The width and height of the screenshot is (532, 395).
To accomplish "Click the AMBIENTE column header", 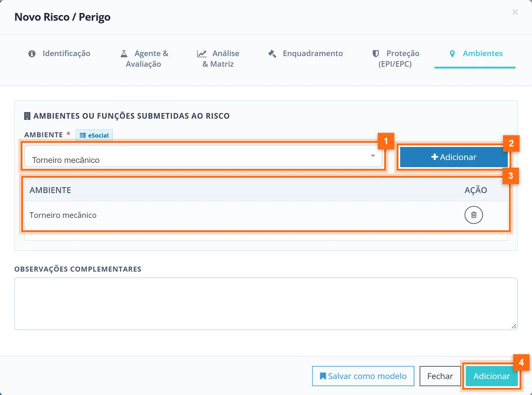I will 50,190.
